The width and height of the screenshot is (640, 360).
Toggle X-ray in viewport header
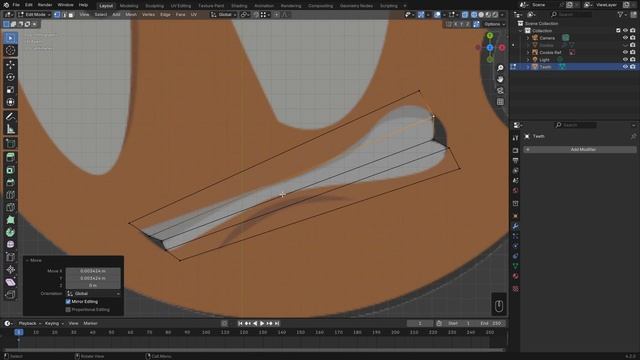(x=465, y=15)
